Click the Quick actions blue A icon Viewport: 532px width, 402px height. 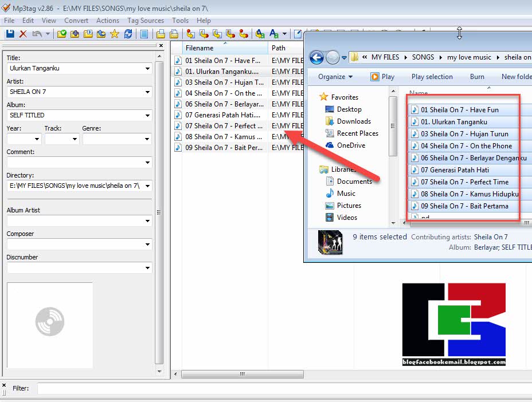coord(273,34)
